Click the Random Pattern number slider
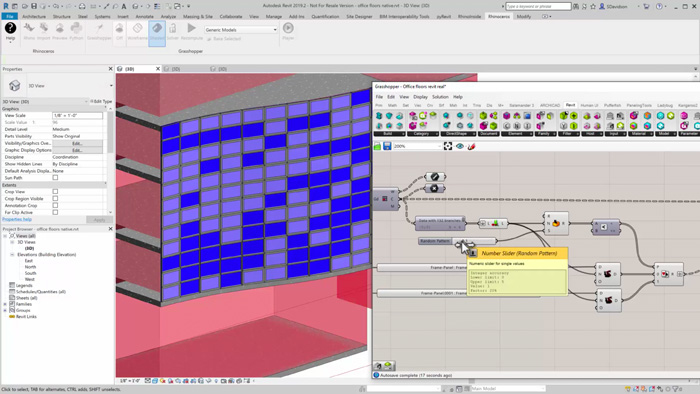 pyautogui.click(x=457, y=241)
